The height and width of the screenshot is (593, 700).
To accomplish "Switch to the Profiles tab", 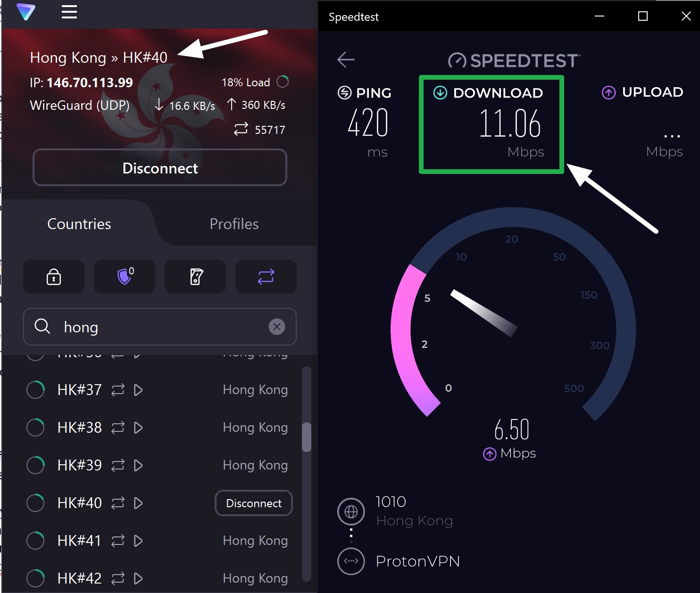I will pos(234,224).
